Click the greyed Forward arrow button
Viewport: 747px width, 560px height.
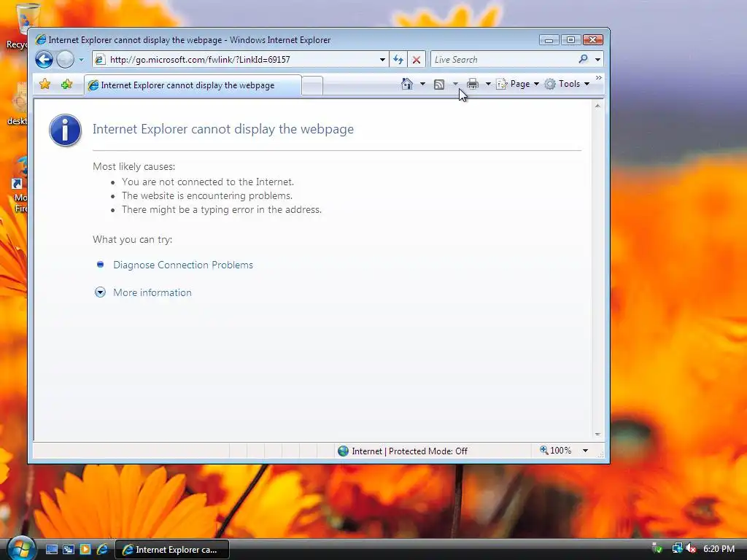(x=65, y=60)
